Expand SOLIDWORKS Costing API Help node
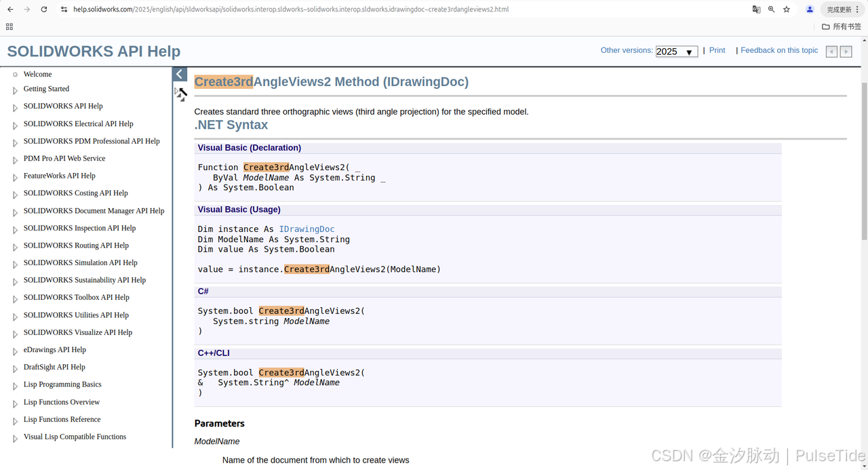 [x=15, y=195]
